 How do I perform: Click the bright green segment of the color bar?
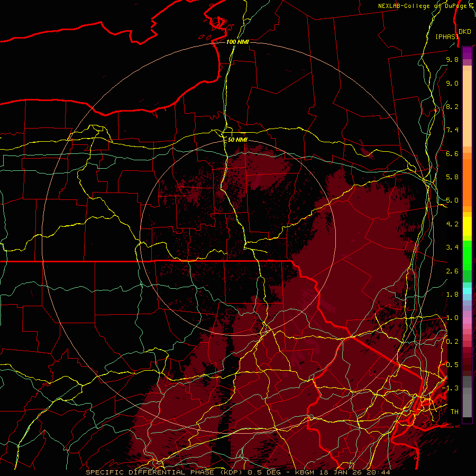[x=467, y=255]
